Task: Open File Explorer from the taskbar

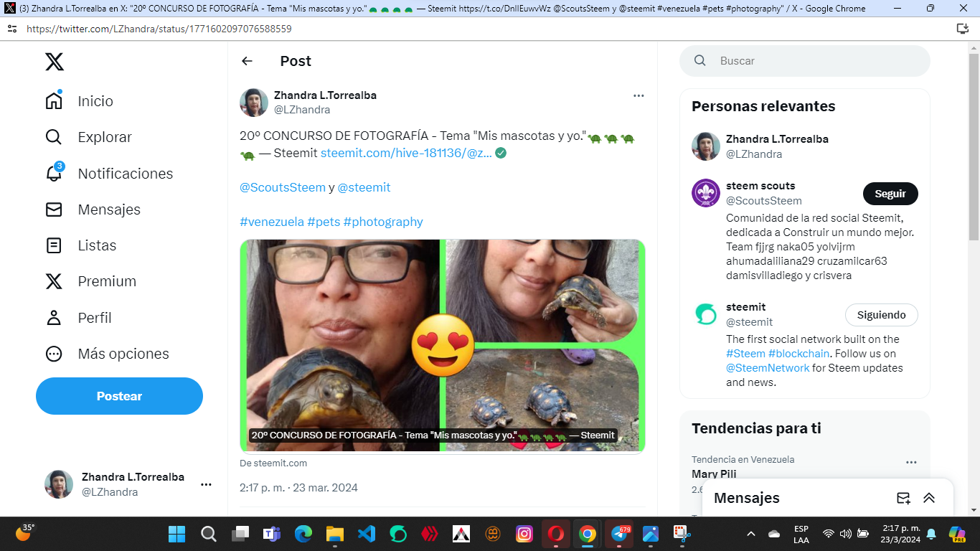Action: click(x=335, y=534)
